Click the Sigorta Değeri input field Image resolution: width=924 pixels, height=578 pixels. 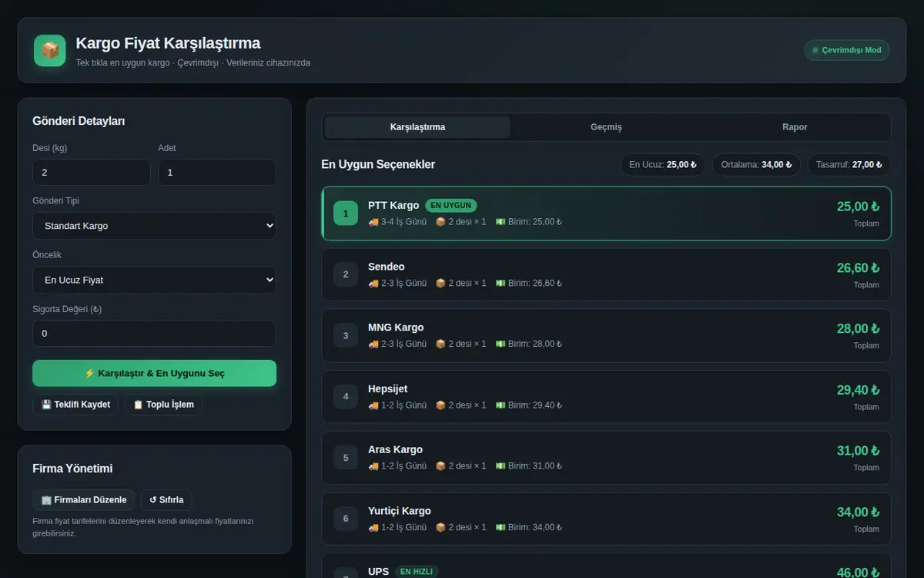[154, 334]
